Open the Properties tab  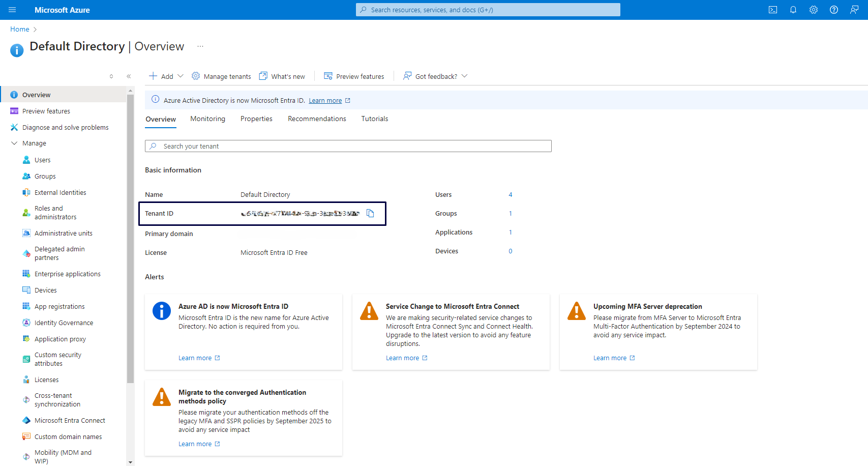point(256,119)
